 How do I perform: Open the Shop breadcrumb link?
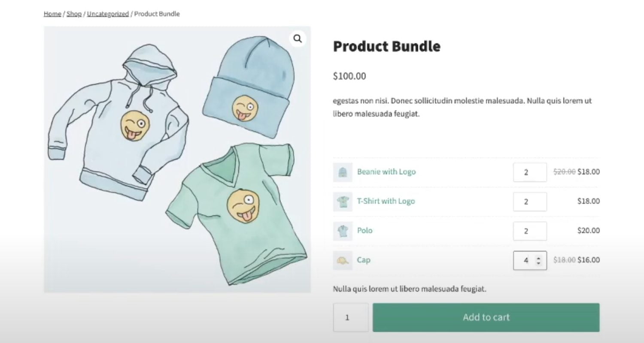click(x=74, y=13)
